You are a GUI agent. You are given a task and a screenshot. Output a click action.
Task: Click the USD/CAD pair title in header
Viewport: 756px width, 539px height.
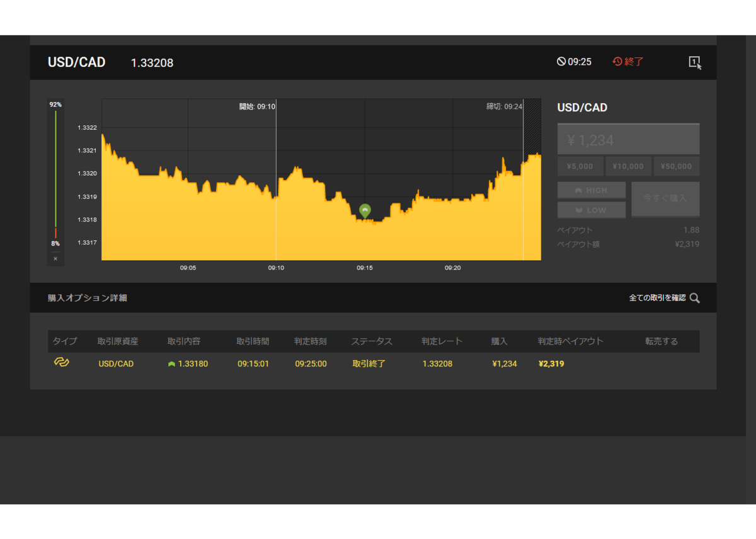coord(77,62)
